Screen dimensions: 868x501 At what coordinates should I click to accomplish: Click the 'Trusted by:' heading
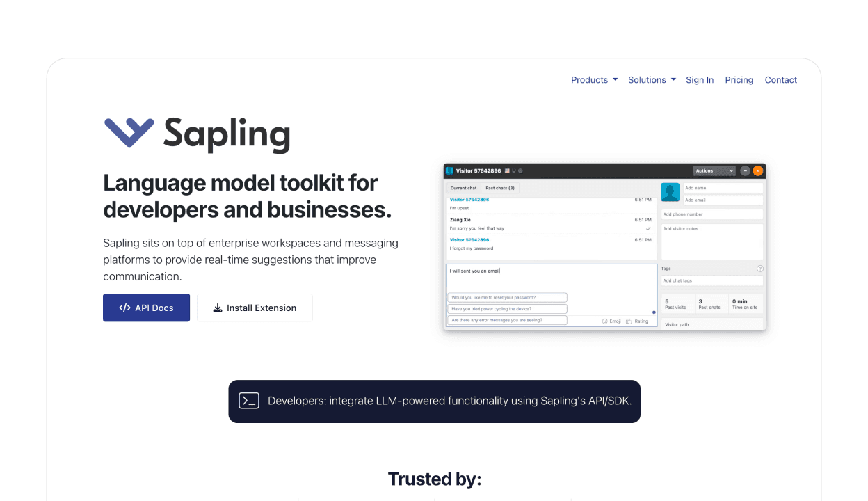click(x=434, y=479)
